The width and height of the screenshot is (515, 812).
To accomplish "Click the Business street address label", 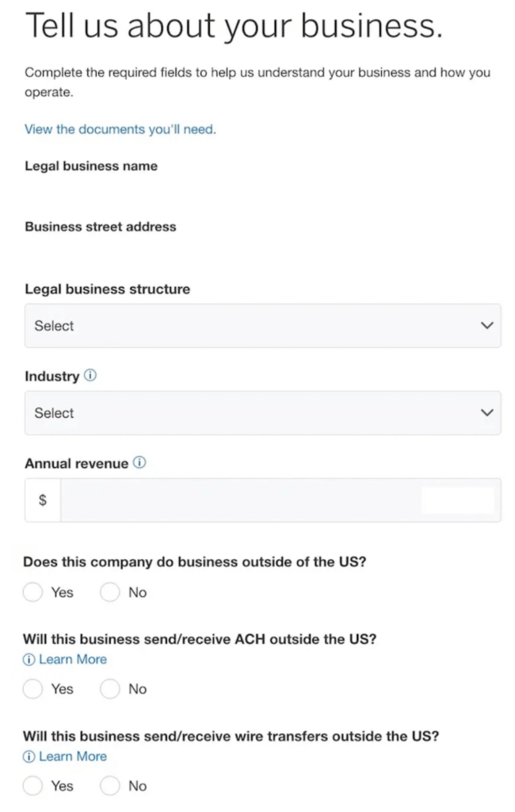I will [101, 227].
